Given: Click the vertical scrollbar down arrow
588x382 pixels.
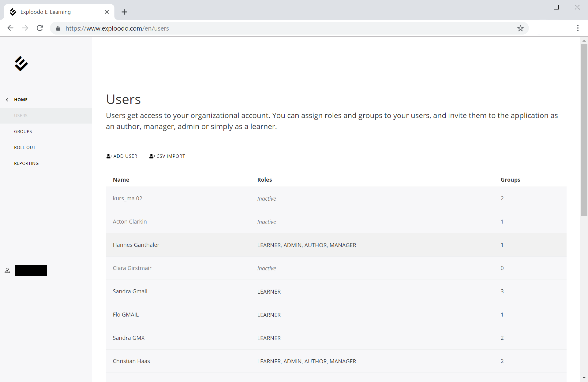Looking at the screenshot, I should [x=584, y=378].
